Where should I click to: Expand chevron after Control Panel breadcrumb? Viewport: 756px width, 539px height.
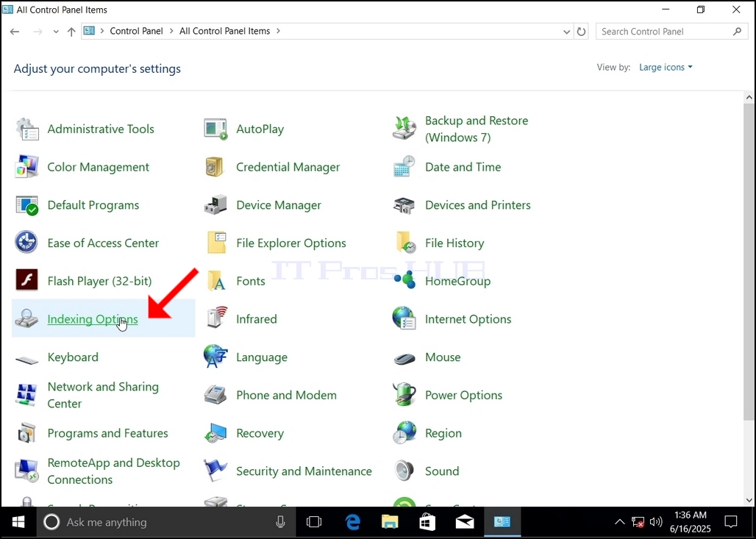(x=171, y=31)
